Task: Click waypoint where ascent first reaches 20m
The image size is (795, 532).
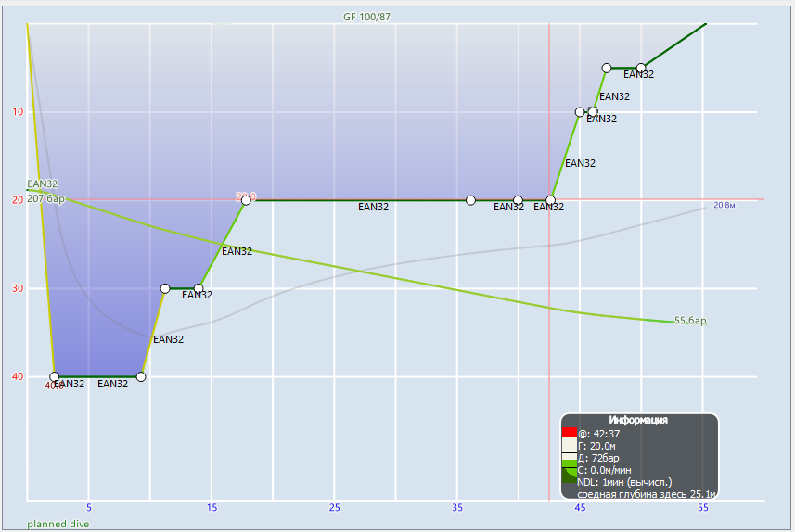Action: click(246, 200)
